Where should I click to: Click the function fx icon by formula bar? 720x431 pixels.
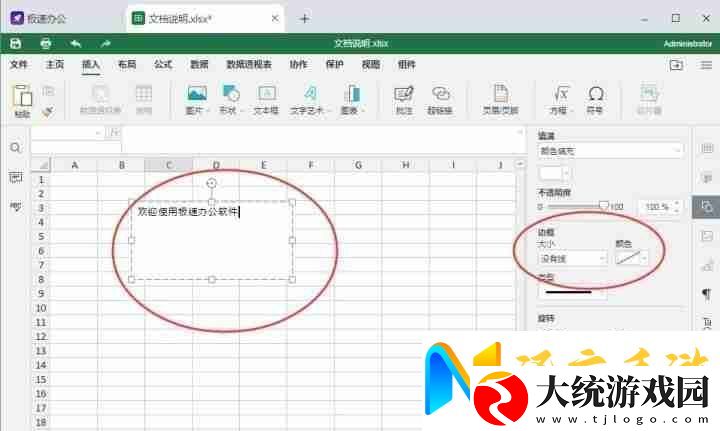pyautogui.click(x=114, y=133)
